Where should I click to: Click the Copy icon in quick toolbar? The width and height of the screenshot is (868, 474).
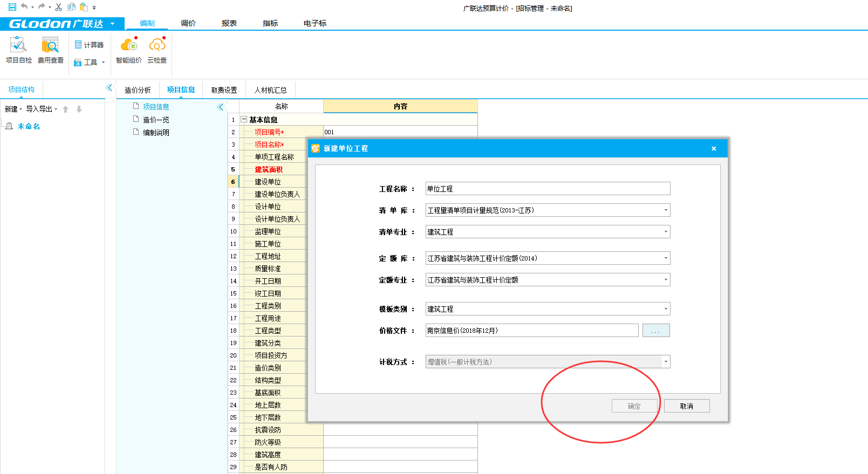71,7
